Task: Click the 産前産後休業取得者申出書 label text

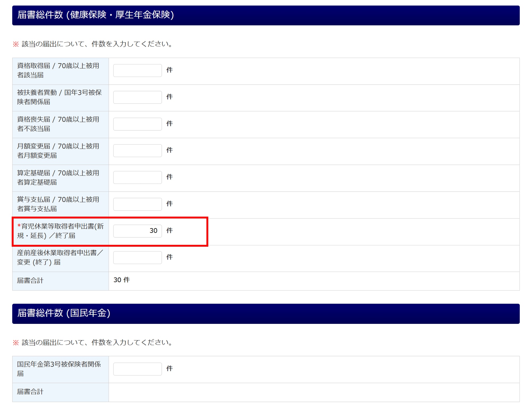Action: click(60, 257)
